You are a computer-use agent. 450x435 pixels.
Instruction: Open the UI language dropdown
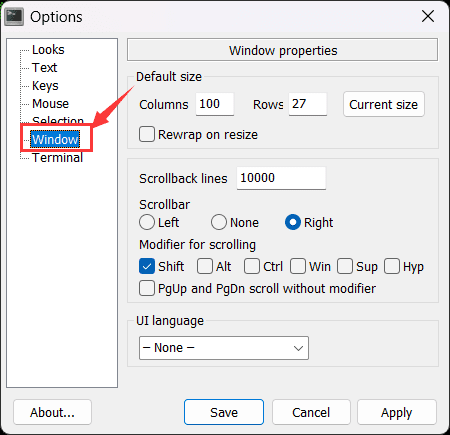pos(224,348)
